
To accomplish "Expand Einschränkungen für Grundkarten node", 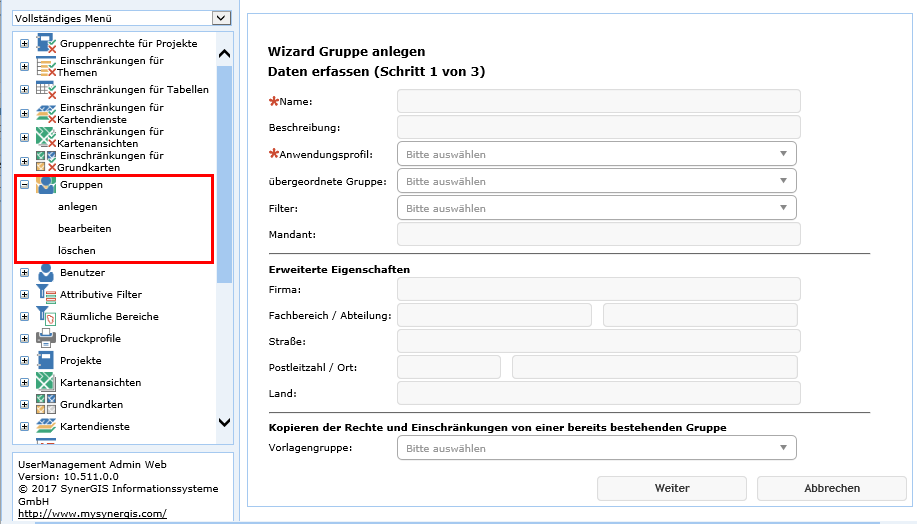I will (x=25, y=161).
